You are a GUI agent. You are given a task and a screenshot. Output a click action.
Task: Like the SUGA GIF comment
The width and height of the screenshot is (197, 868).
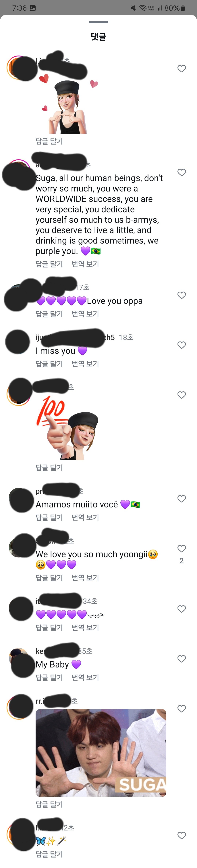click(181, 709)
